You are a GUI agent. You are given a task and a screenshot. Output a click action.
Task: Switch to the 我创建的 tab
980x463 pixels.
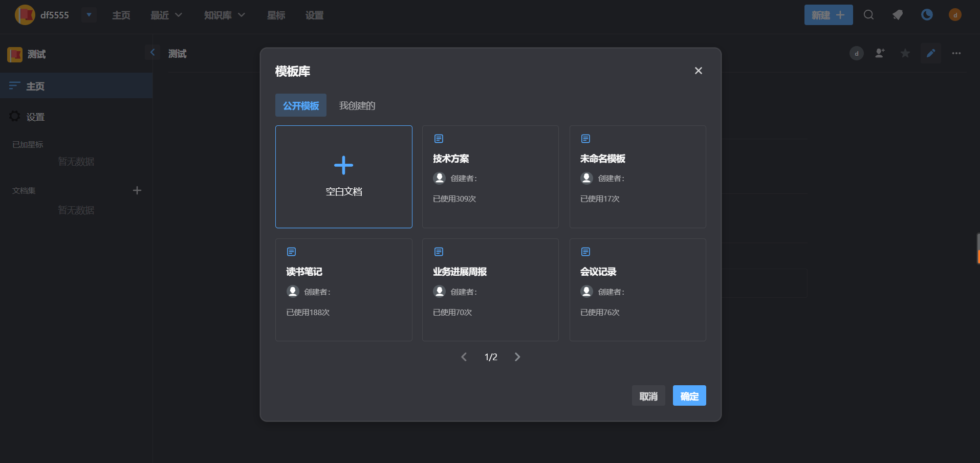[357, 105]
